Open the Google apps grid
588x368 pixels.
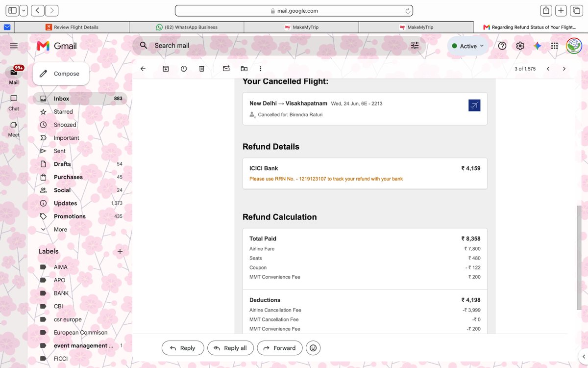(555, 46)
